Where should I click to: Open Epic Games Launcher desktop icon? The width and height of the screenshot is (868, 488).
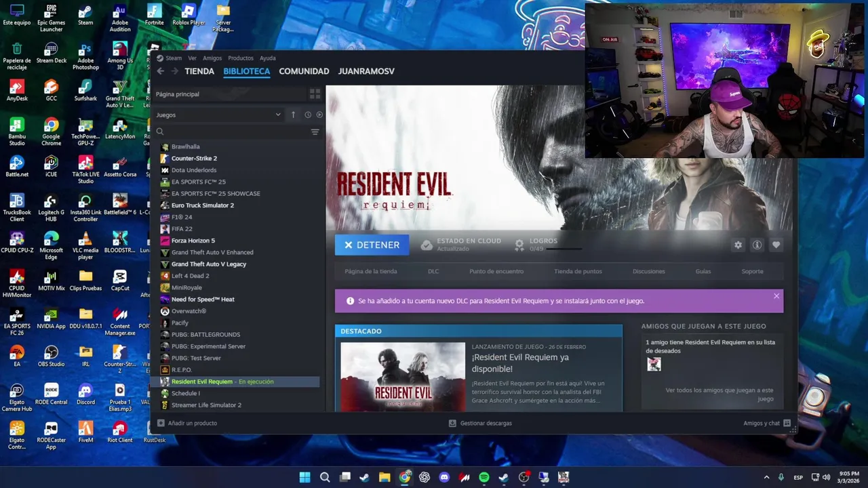pyautogui.click(x=51, y=18)
